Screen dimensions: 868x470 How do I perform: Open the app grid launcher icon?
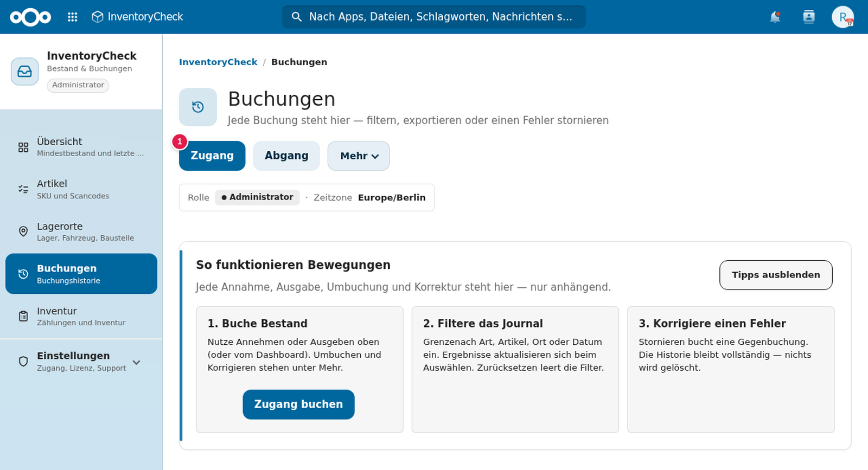(72, 17)
